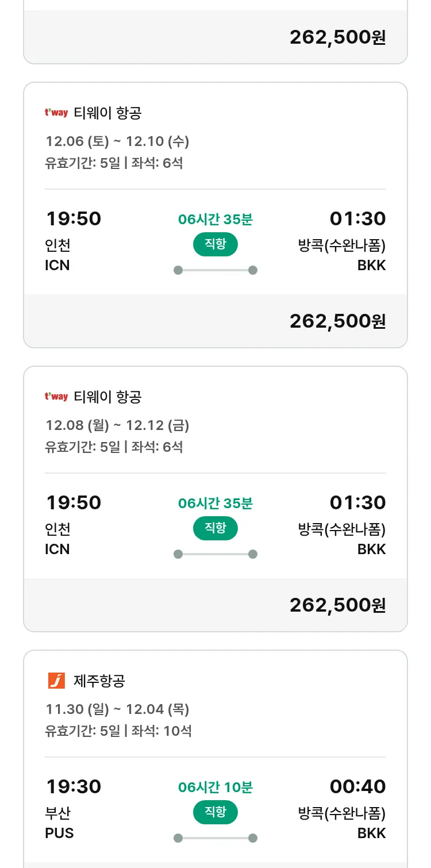Click the route line on the 12.06 flight
Image resolution: width=431 pixels, height=868 pixels.
coord(215,270)
